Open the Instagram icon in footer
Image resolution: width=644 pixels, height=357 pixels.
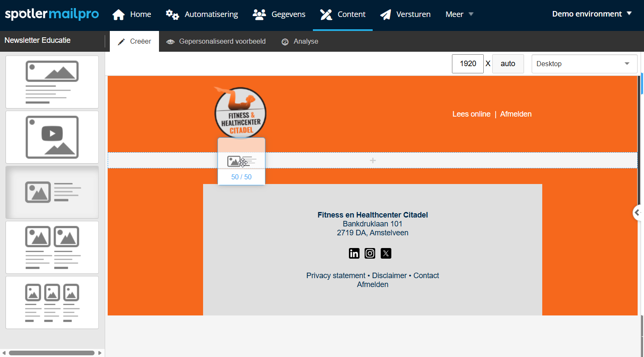(370, 254)
